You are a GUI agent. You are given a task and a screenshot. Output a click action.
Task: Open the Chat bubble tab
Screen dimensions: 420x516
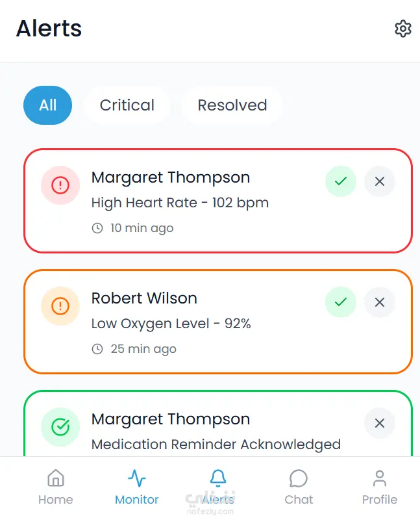coord(299,487)
